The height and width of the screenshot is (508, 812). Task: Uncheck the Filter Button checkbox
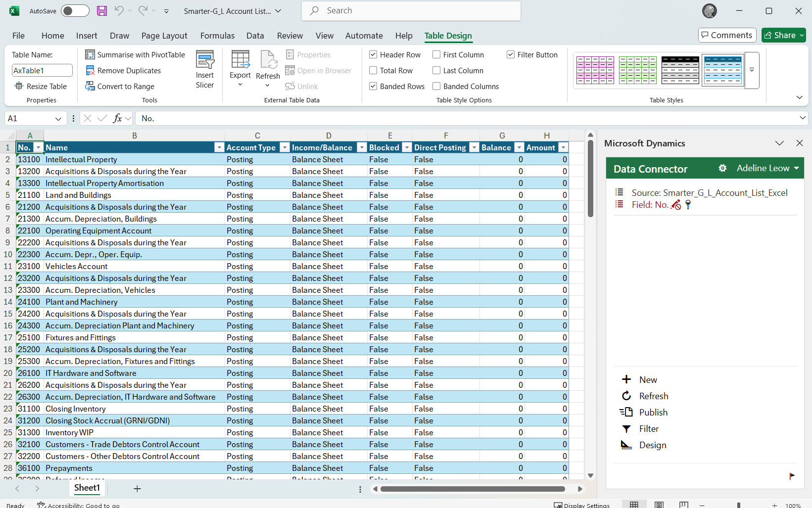[511, 55]
